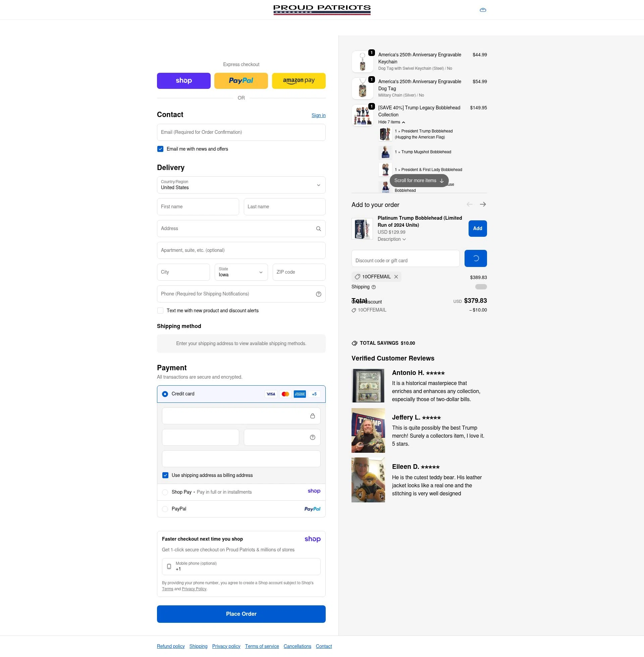Uncheck Email me with news and offers
This screenshot has width=644, height=657.
pyautogui.click(x=160, y=149)
